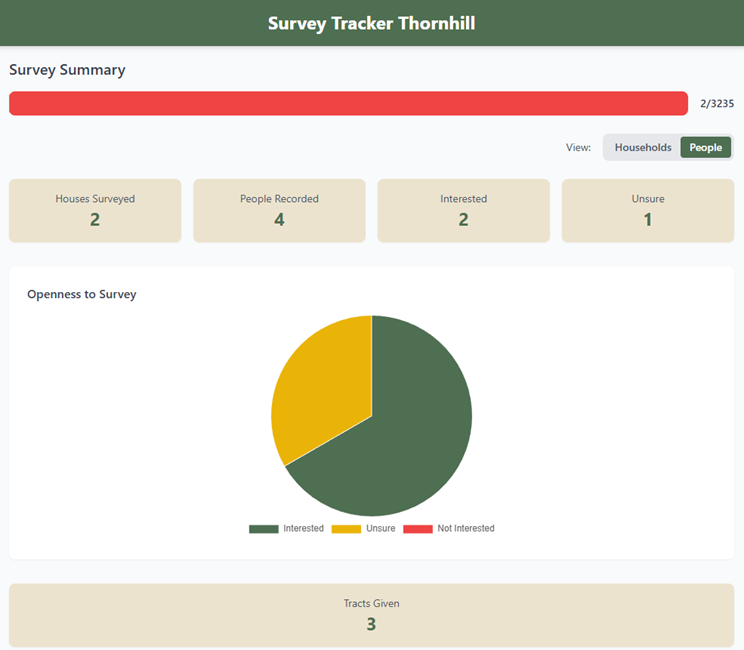Viewport: 744px width, 650px height.
Task: Click the Openness to Survey chart title
Action: 82,294
